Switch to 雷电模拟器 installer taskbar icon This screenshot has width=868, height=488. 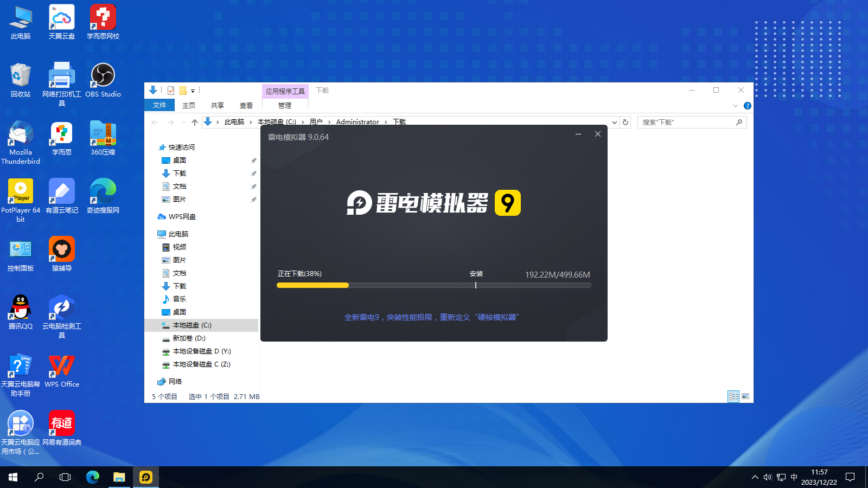[146, 477]
